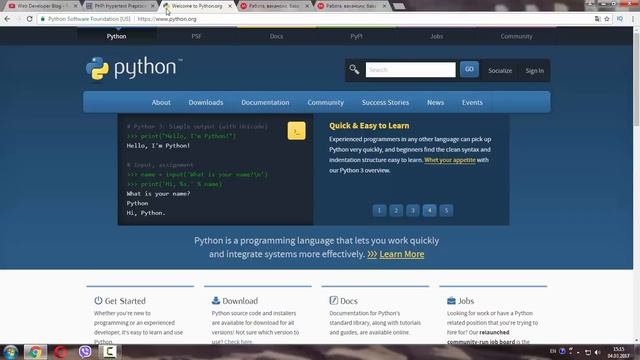The height and width of the screenshot is (360, 640).
Task: Open the Community menu in main navigation
Action: (326, 102)
